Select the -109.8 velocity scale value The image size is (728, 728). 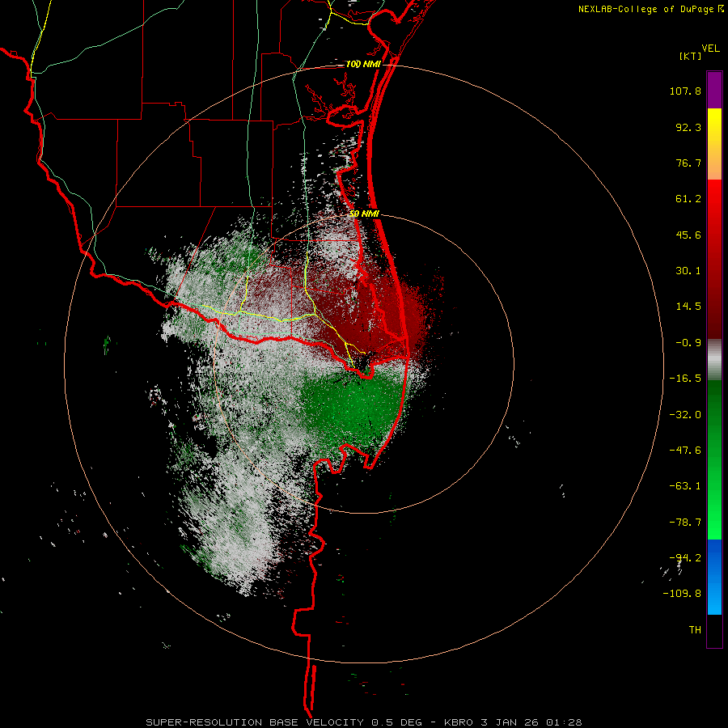point(682,594)
